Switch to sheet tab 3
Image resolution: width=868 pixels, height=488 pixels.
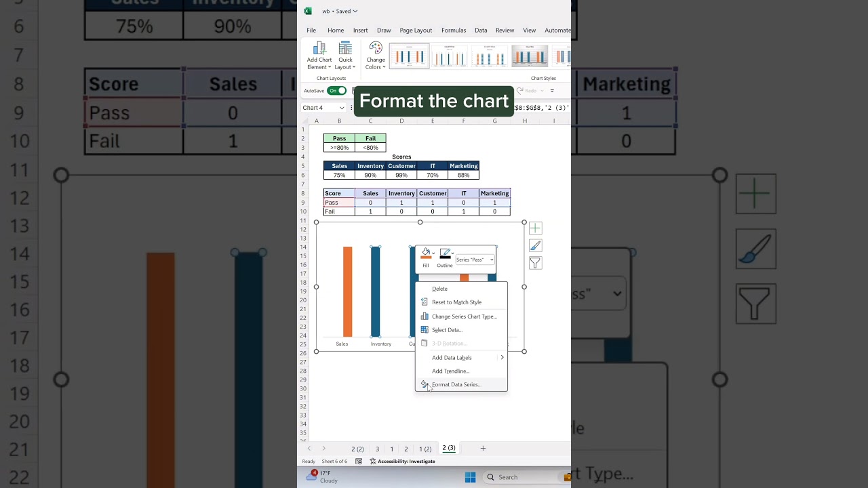pyautogui.click(x=377, y=449)
